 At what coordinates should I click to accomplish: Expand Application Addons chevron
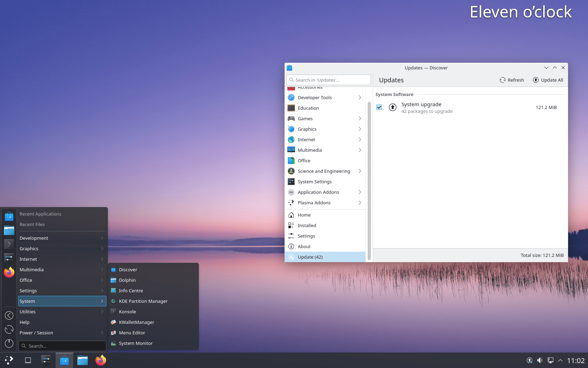click(360, 192)
